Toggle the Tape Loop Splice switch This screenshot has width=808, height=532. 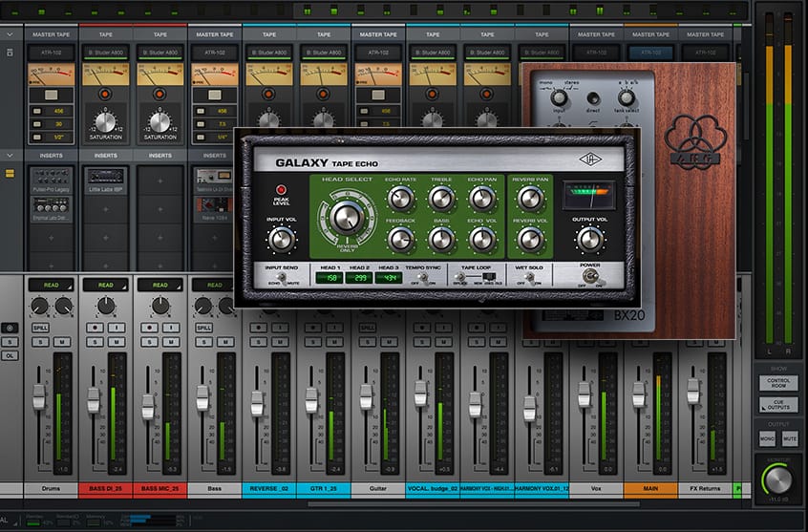coord(461,278)
